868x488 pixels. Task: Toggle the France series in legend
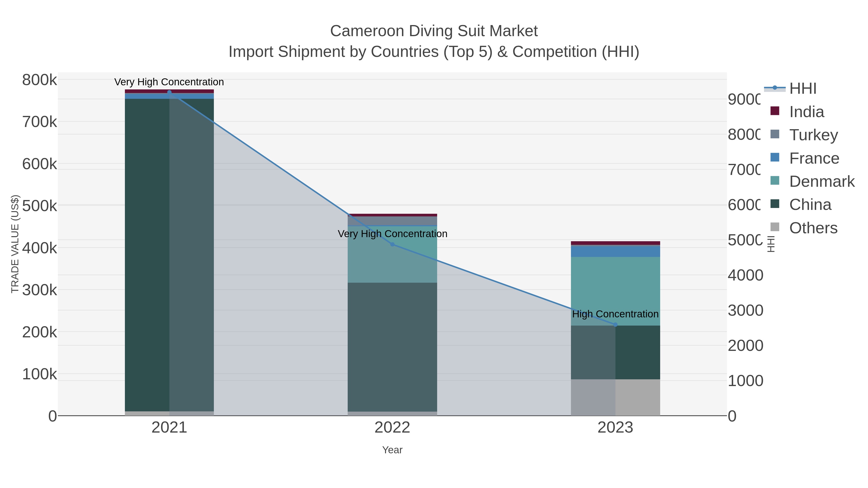[805, 158]
